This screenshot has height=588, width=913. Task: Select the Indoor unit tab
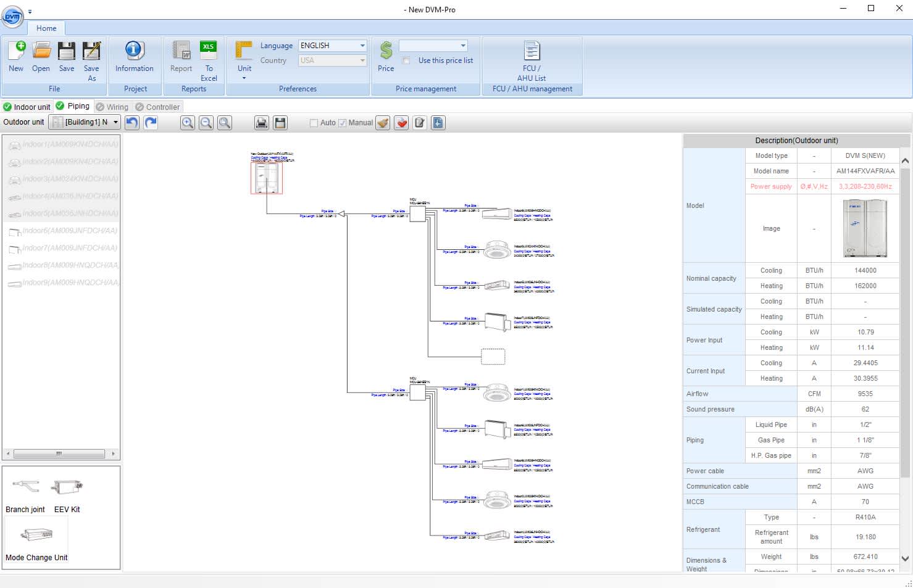coord(27,106)
